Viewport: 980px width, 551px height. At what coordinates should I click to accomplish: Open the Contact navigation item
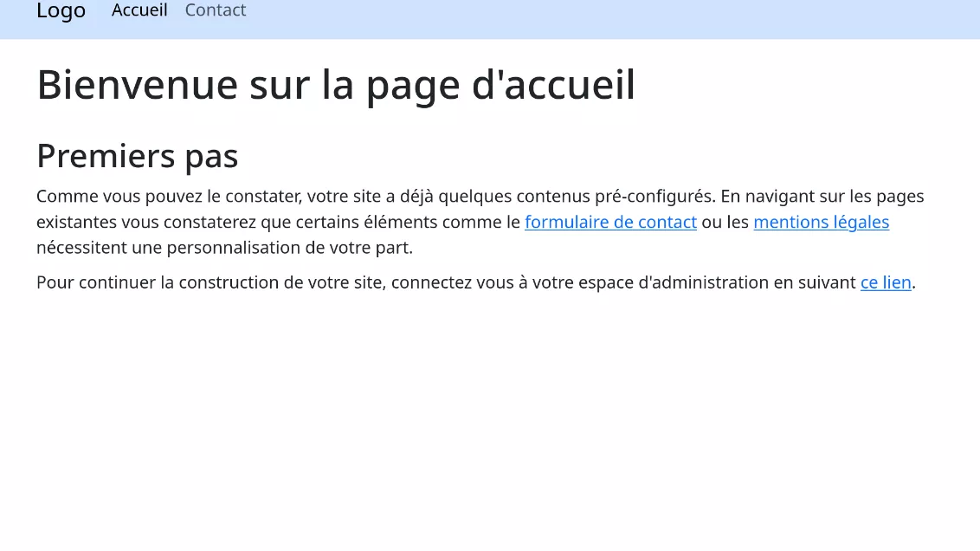(x=216, y=10)
